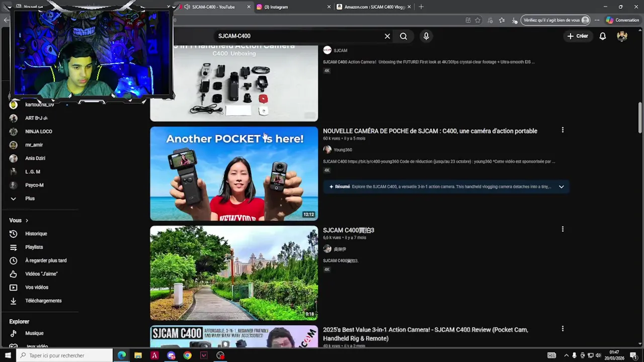
Task: Expand the Vous section chevron
Action: [27, 221]
